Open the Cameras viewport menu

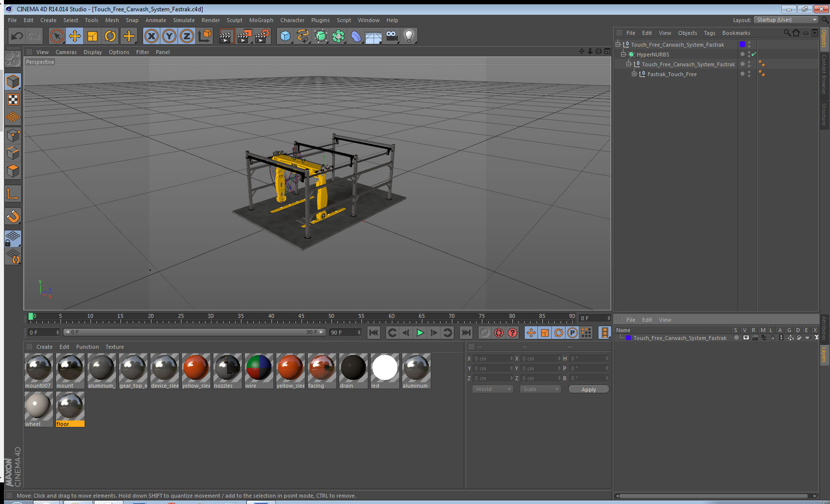point(66,52)
